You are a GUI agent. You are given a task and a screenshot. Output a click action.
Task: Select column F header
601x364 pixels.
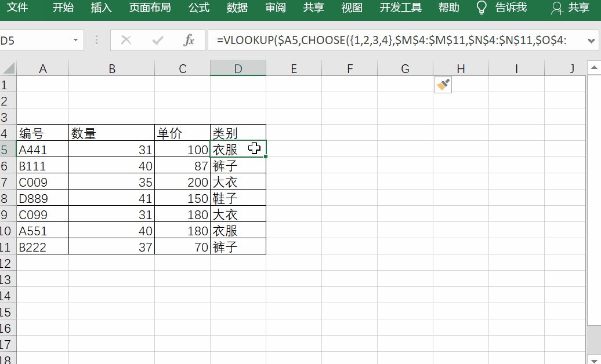coord(350,69)
